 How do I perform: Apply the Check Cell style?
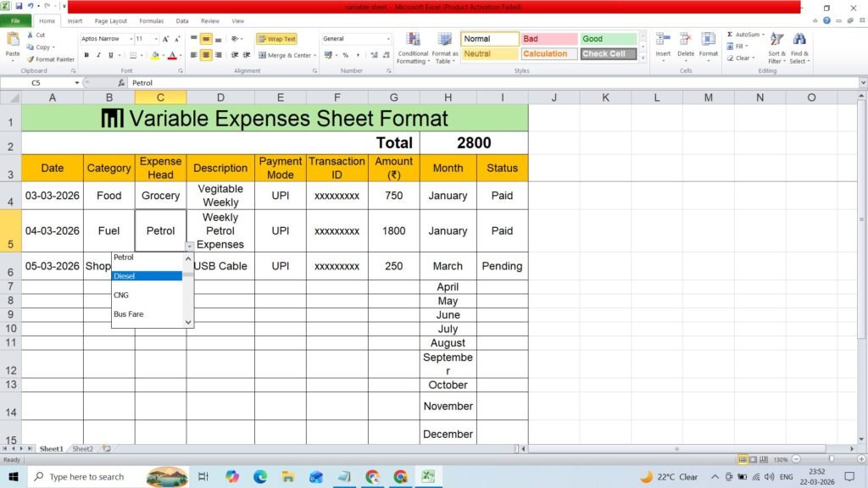coord(608,53)
